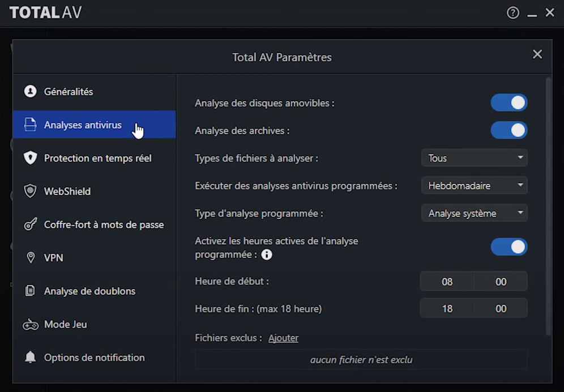
Task: Click the 'aucun fichier n'est exclu' box
Action: 361,360
